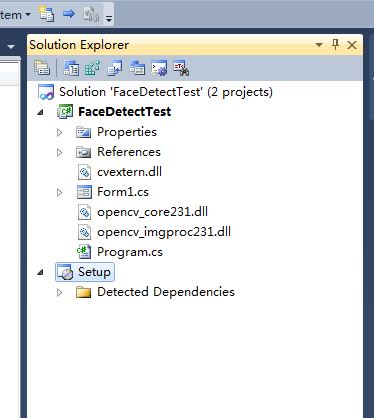The image size is (374, 418).
Task: Open Properties from Solution Explorer toolbar
Action: 42,68
